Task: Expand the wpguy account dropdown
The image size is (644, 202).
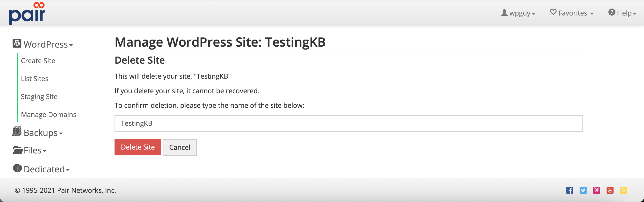Action: 518,13
